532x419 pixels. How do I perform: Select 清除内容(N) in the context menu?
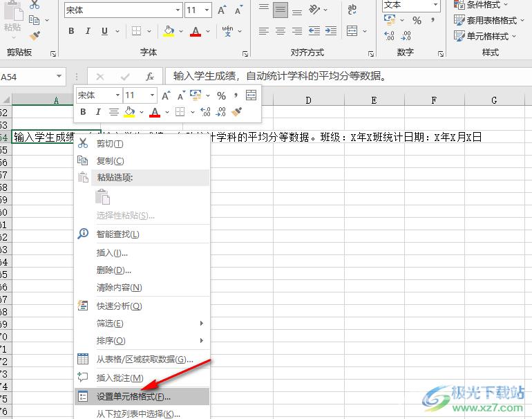[x=142, y=288]
